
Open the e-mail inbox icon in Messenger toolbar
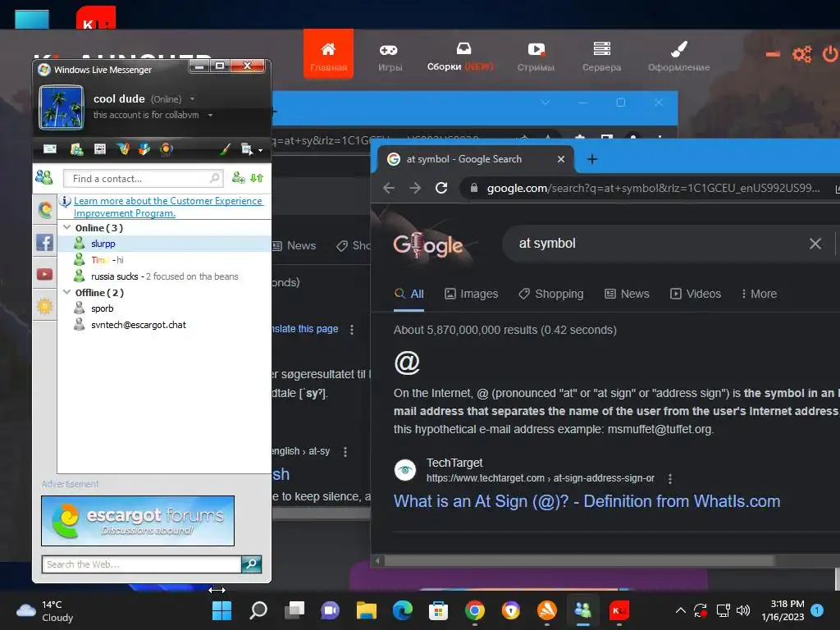click(x=50, y=149)
